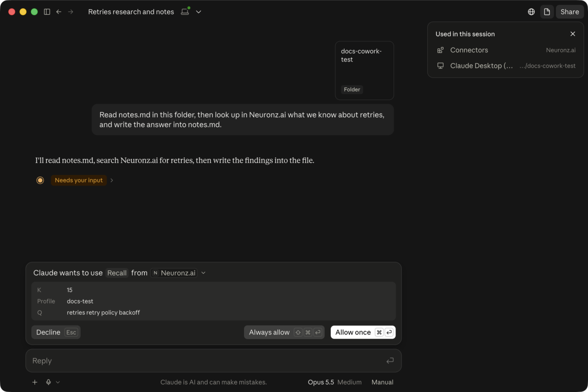This screenshot has height=392, width=588.
Task: Click the K value 15
Action: 69,290
